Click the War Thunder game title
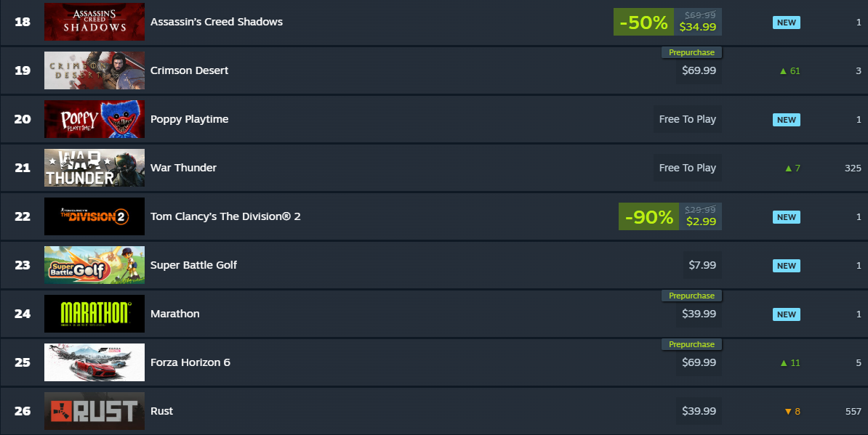The height and width of the screenshot is (435, 868). [x=183, y=168]
